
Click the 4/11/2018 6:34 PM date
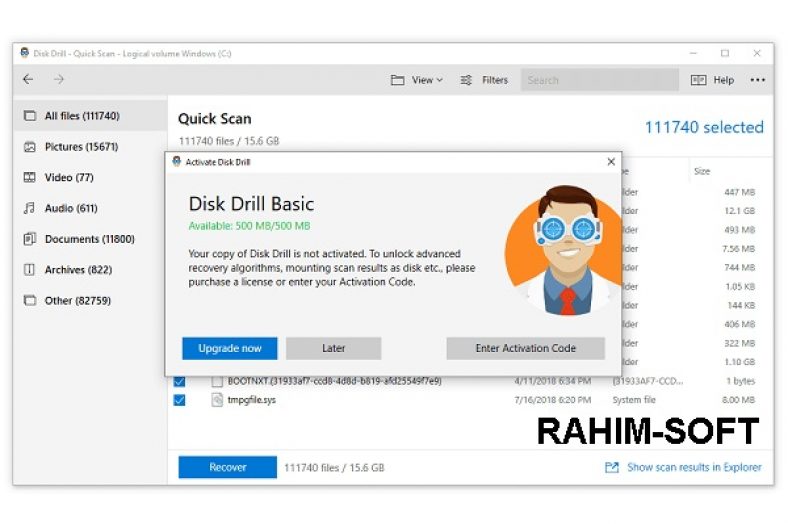(x=553, y=381)
